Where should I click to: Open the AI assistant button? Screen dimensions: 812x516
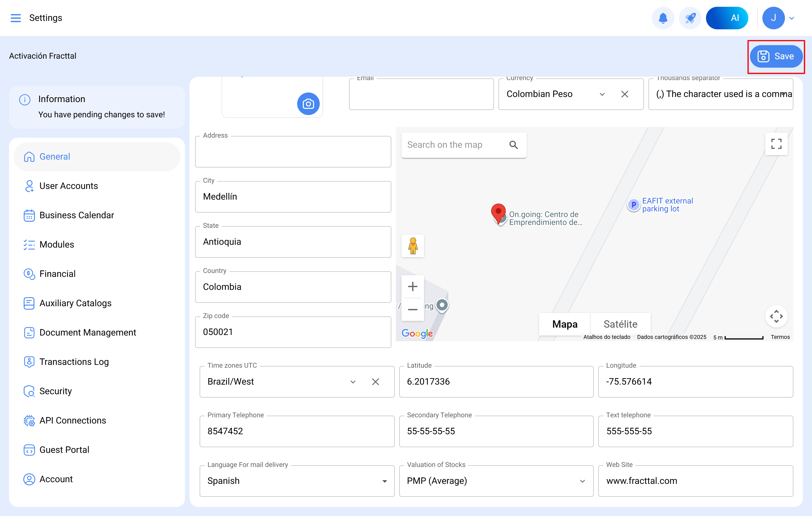pos(727,18)
